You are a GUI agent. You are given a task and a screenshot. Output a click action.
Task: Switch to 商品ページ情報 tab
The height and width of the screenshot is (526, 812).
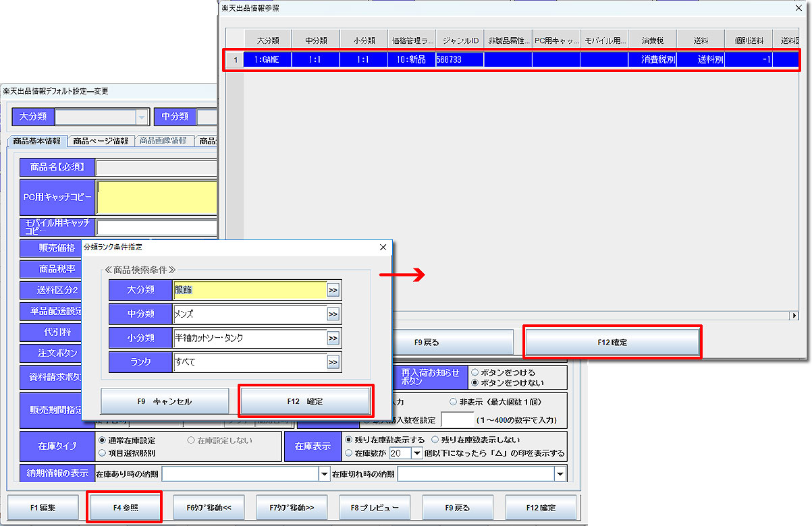[x=101, y=141]
